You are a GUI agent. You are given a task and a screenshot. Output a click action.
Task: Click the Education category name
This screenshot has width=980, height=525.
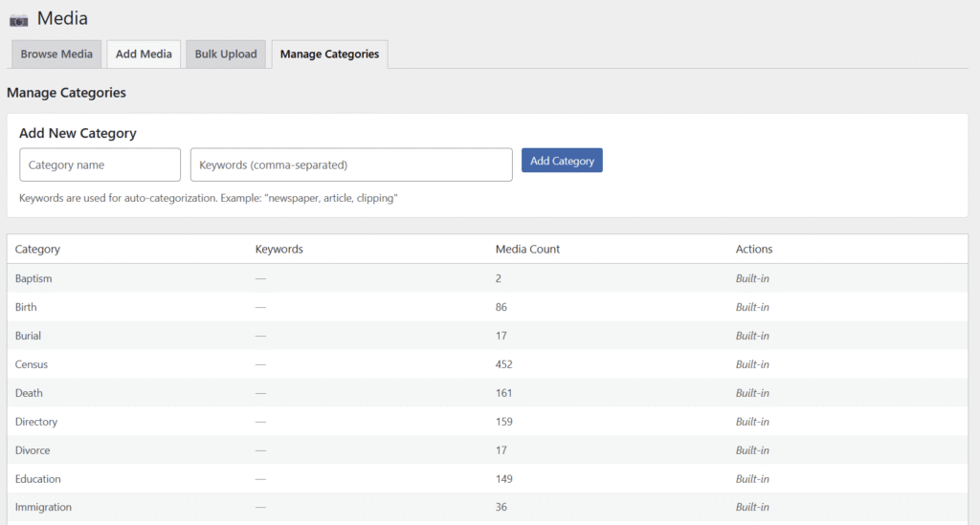point(37,479)
